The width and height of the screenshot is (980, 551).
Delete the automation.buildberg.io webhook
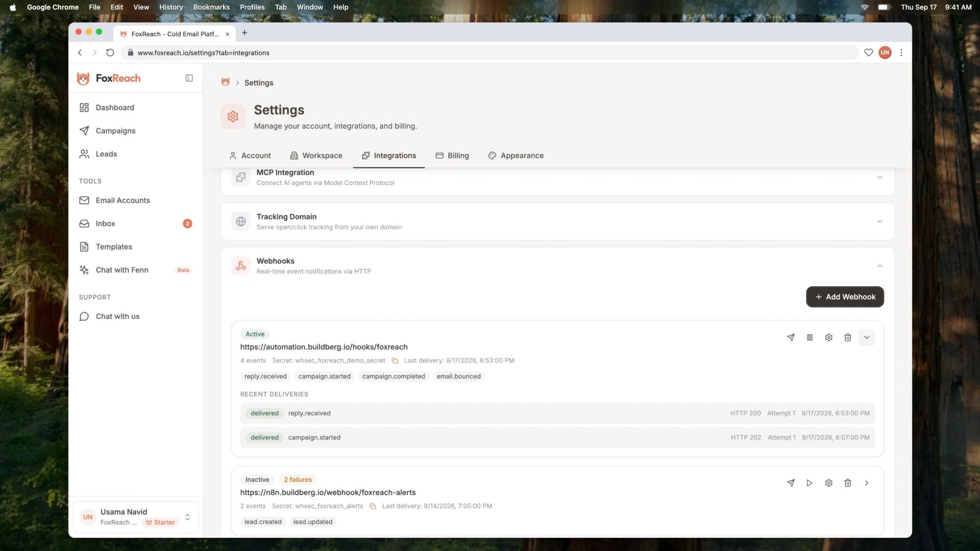(848, 337)
